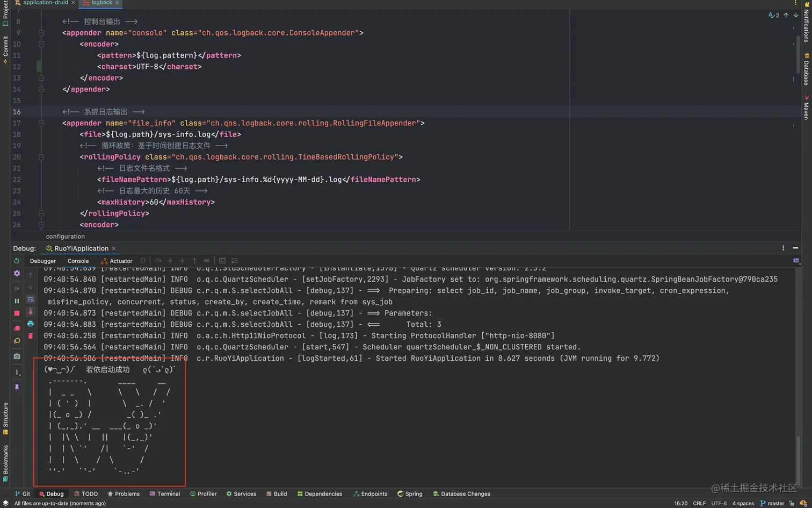The width and height of the screenshot is (812, 508).
Task: Change UTF-8 file encoding
Action: click(x=719, y=504)
